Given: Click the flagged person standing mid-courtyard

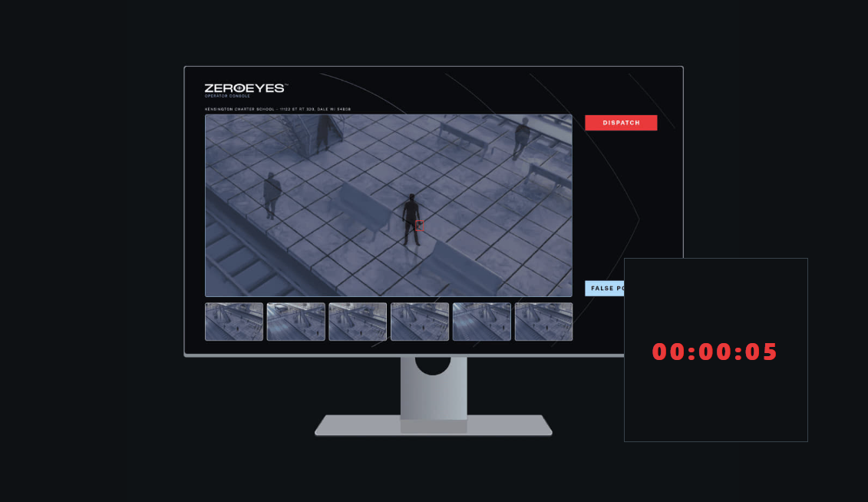Looking at the screenshot, I should pyautogui.click(x=409, y=219).
